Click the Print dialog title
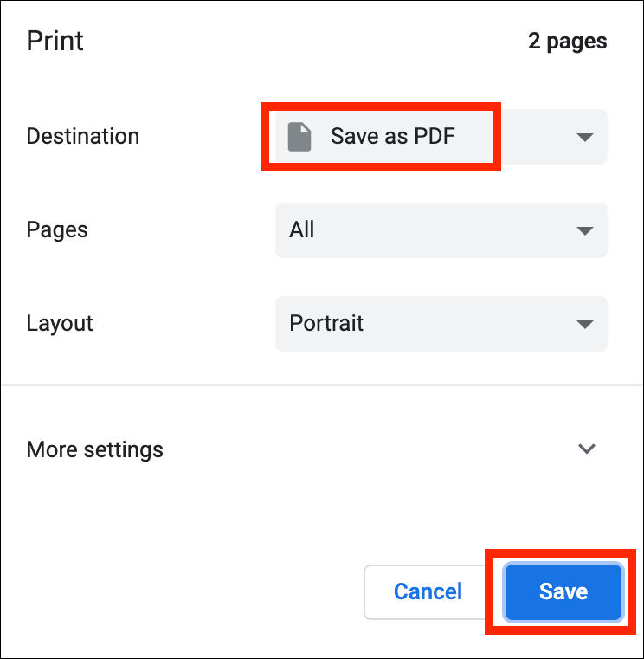Viewport: 644px width, 659px height. [55, 41]
